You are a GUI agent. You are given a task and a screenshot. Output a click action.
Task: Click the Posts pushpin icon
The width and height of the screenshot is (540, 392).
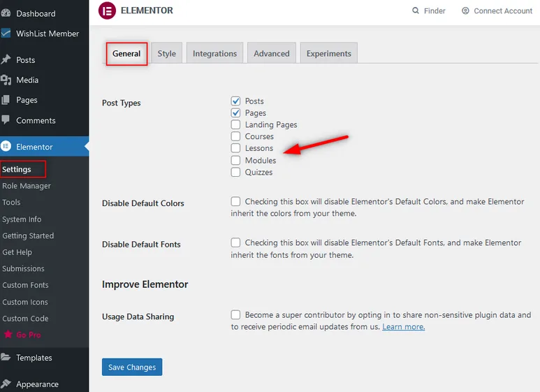coord(6,59)
